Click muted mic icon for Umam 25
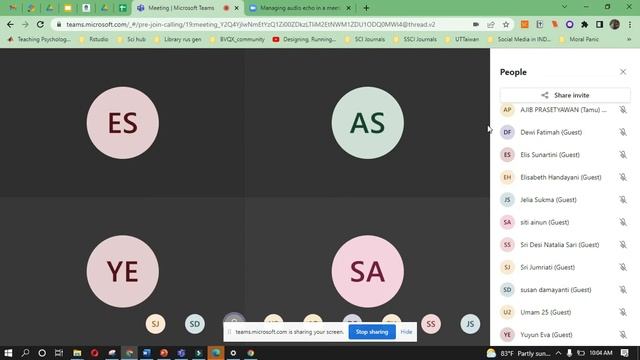The image size is (640, 360). 623,312
